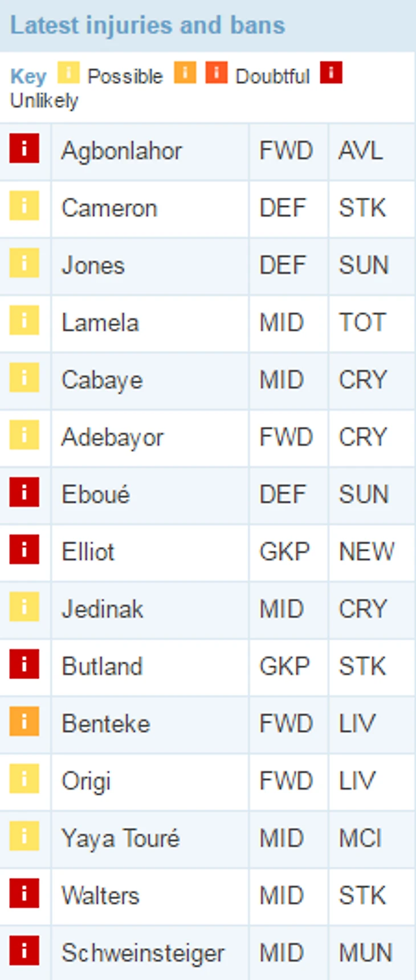Open Walters' red info icon

point(24,893)
